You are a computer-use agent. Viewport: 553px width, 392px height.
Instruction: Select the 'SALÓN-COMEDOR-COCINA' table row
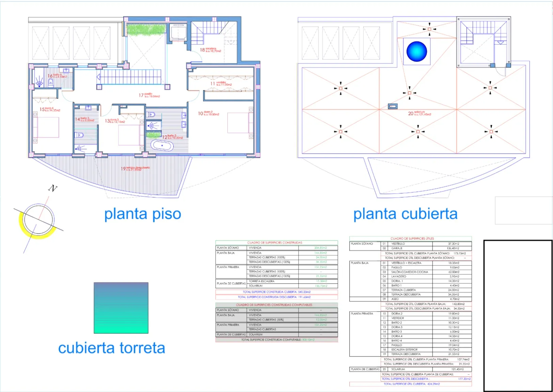426,272
